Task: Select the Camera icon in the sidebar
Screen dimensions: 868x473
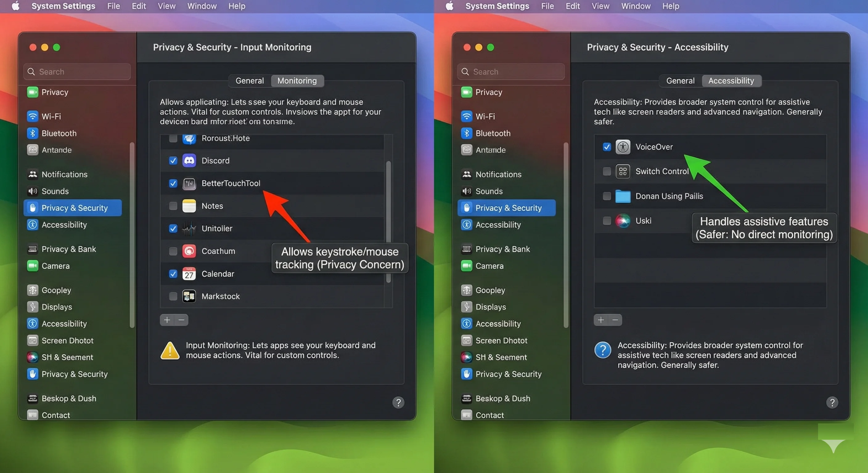Action: pyautogui.click(x=32, y=266)
